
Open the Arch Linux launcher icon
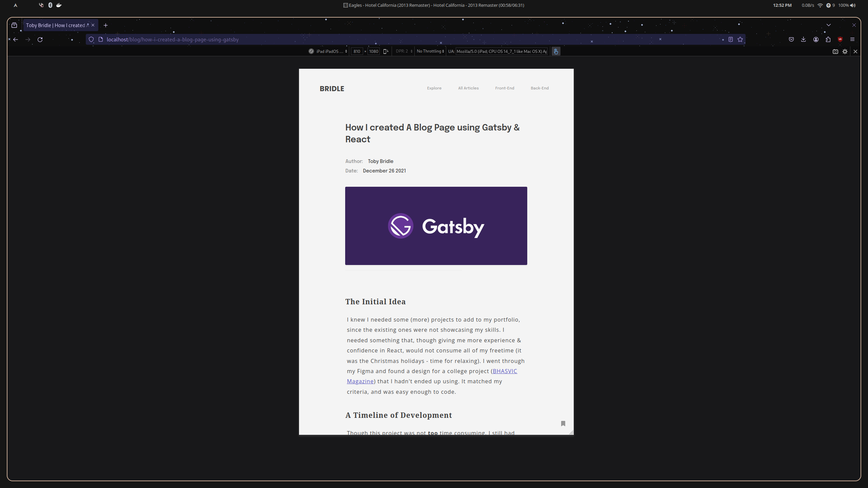(15, 5)
